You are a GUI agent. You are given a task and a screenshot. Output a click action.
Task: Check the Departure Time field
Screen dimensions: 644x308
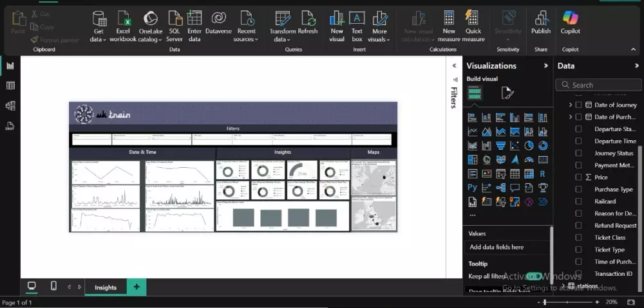click(578, 141)
